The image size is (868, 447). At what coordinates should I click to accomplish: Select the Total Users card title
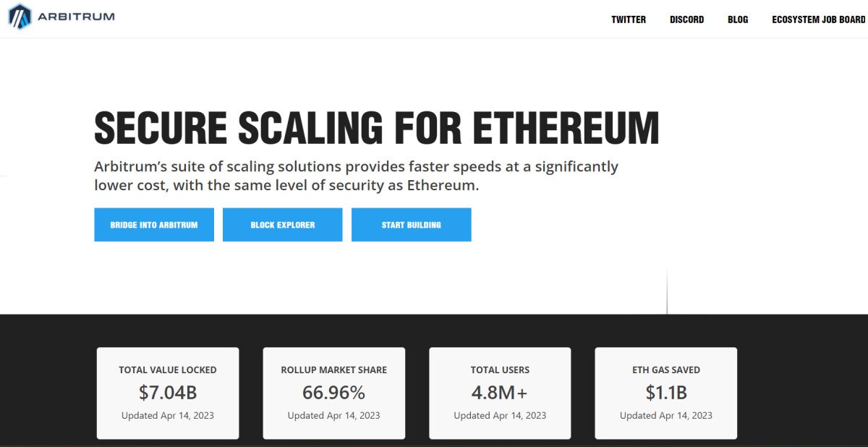point(500,370)
